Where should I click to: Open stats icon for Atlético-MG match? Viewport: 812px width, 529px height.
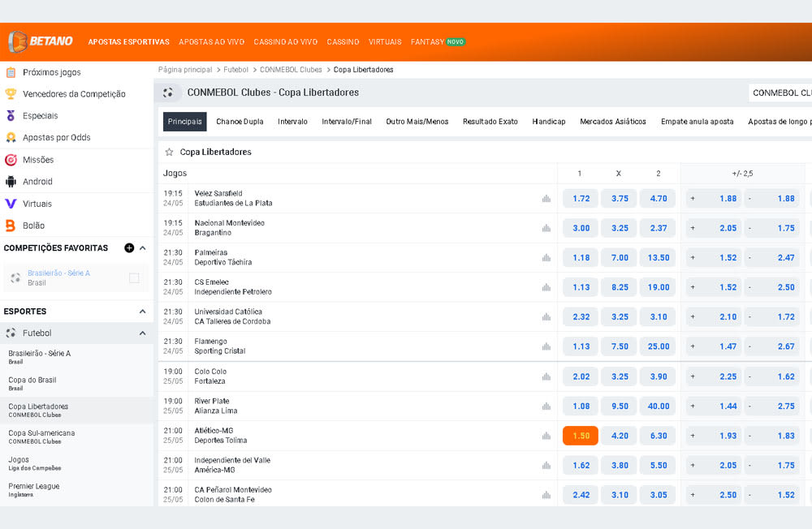(x=546, y=436)
